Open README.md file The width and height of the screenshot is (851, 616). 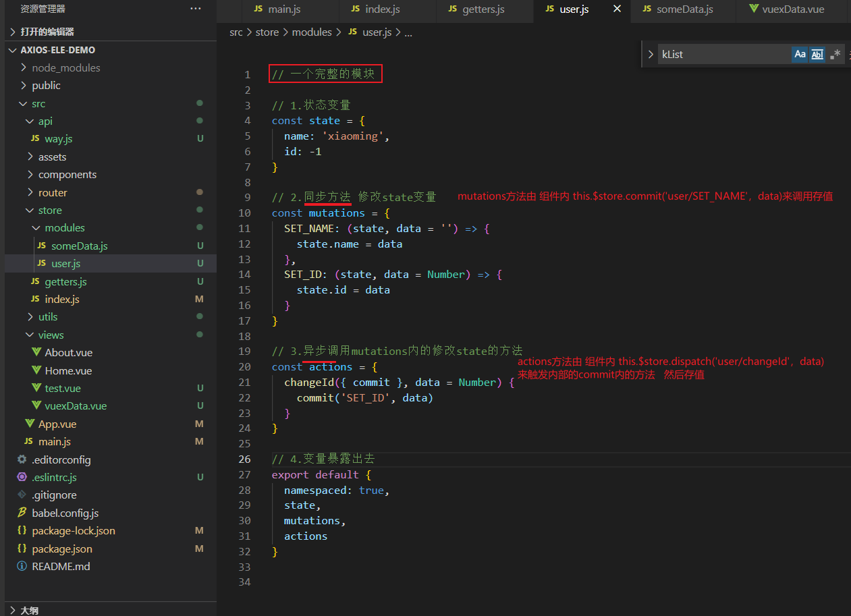coord(111,566)
